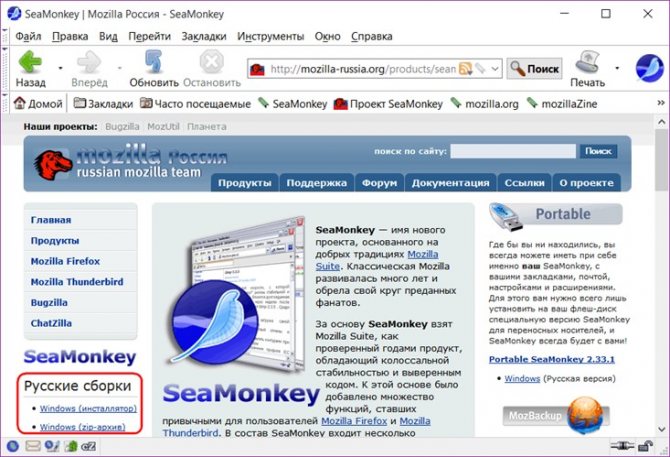Switch to the Форум site tab

click(x=379, y=183)
